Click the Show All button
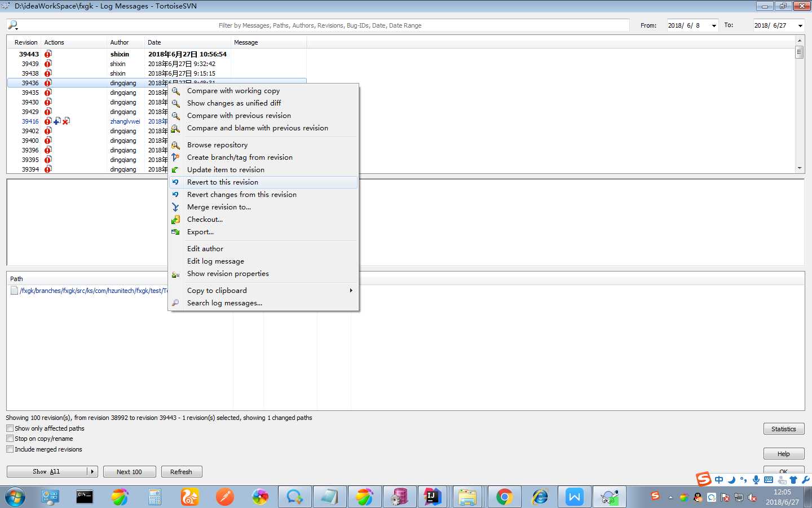The width and height of the screenshot is (812, 508). (47, 472)
